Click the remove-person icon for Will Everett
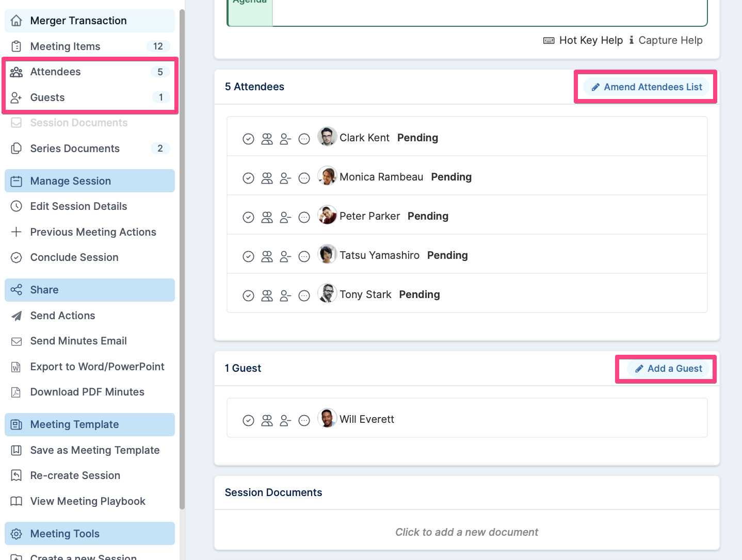The height and width of the screenshot is (560, 742). [x=285, y=420]
